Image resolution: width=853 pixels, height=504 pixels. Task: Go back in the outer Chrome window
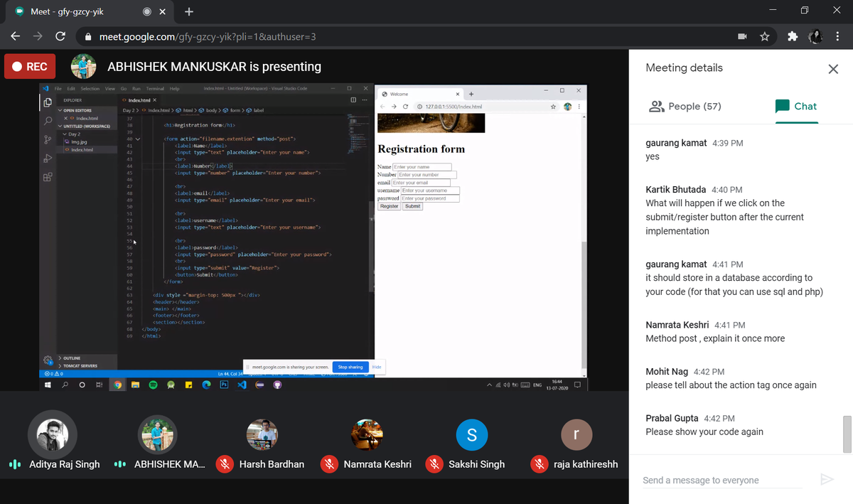(15, 36)
